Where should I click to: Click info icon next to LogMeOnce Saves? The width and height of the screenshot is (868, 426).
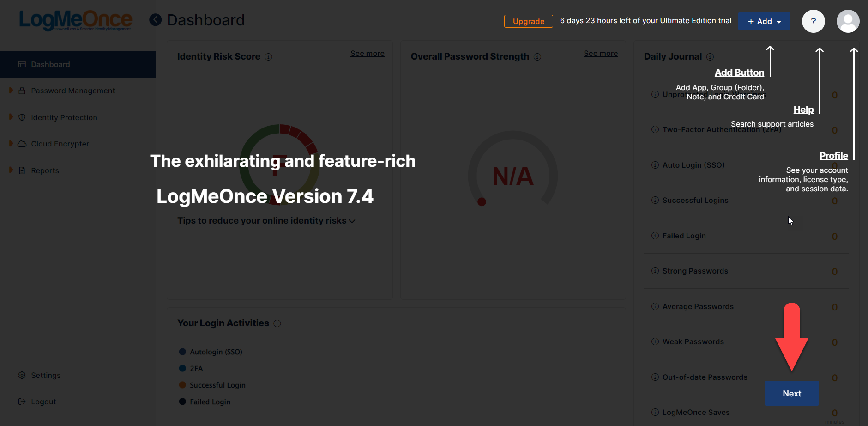[655, 412]
